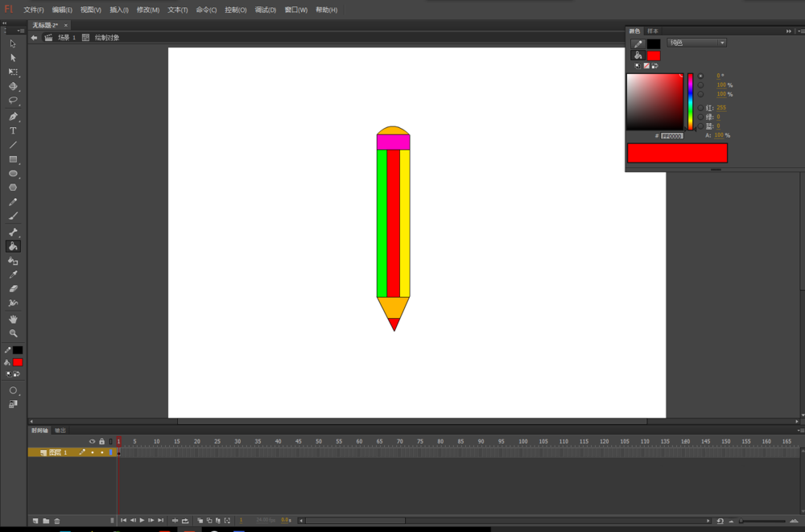Toggle loop playback button in timeline

[185, 521]
